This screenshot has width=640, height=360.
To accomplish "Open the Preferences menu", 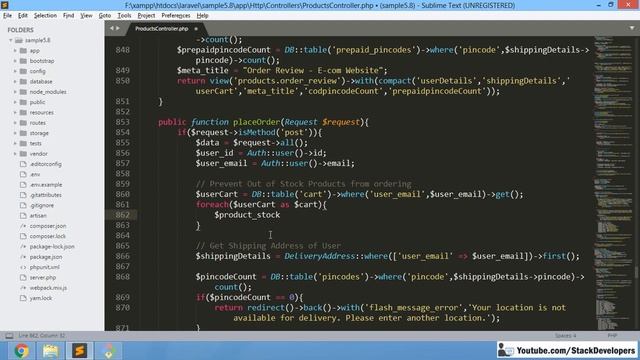I will 176,16.
